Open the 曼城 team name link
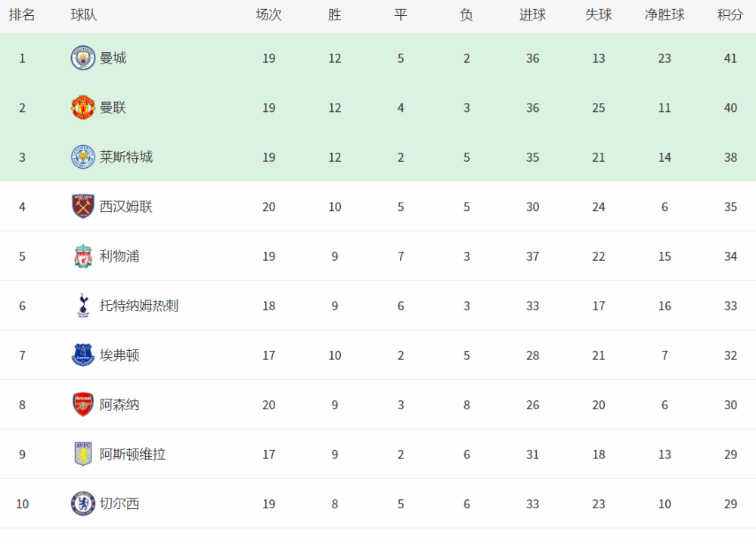756x540 pixels. 113,58
